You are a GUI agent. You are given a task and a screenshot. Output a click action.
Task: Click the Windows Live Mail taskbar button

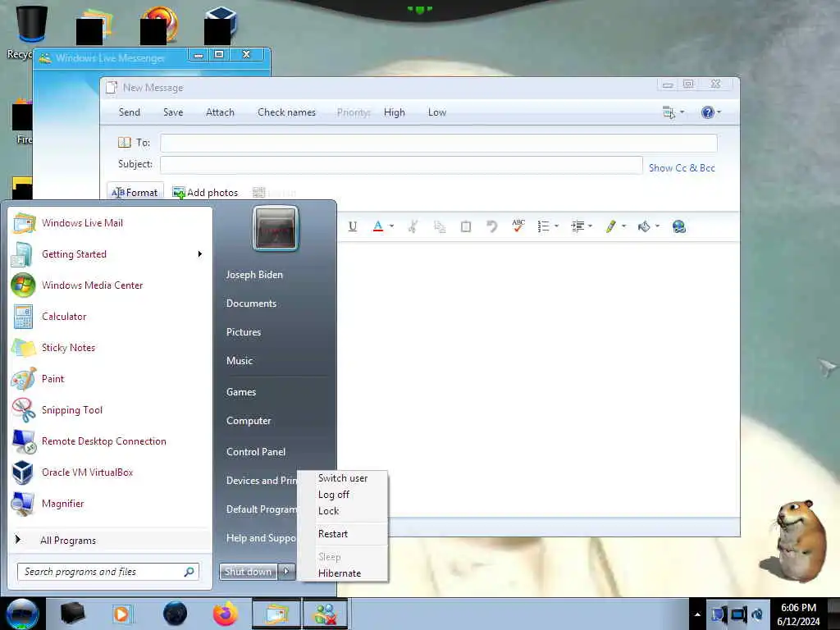coord(276,614)
